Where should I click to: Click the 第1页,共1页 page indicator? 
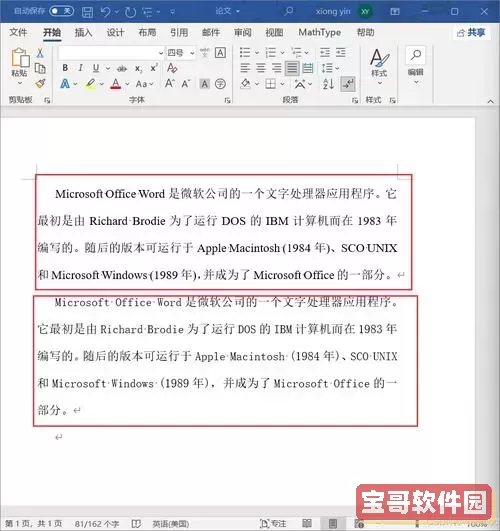(x=33, y=524)
